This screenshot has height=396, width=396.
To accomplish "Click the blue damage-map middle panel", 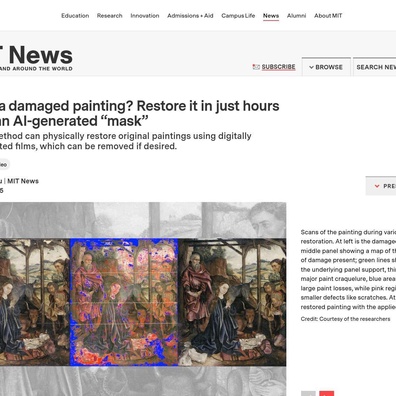I will point(124,302).
